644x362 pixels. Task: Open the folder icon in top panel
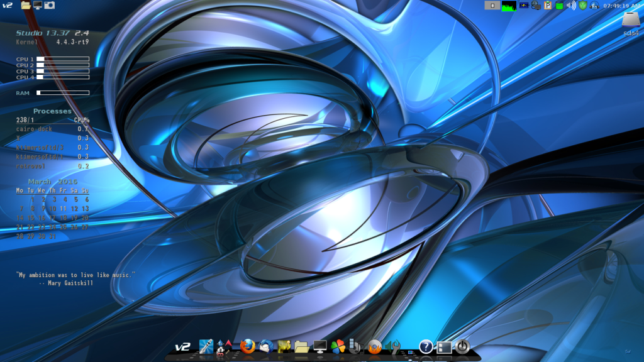26,5
